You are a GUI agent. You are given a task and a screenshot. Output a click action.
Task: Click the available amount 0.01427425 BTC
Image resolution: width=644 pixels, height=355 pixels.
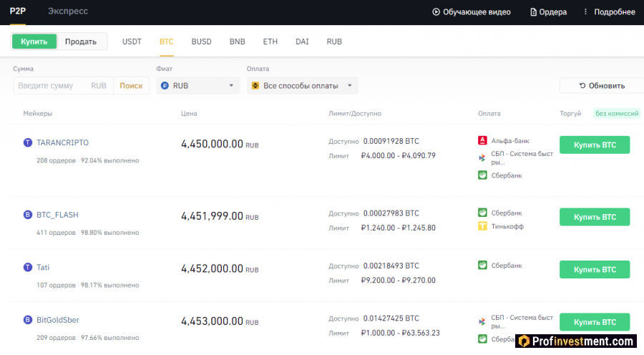(x=391, y=318)
